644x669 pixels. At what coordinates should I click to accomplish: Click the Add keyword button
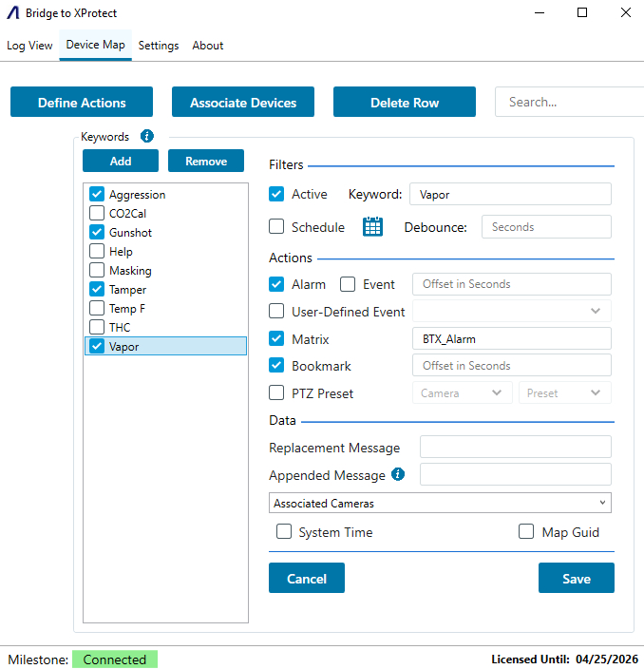121,161
